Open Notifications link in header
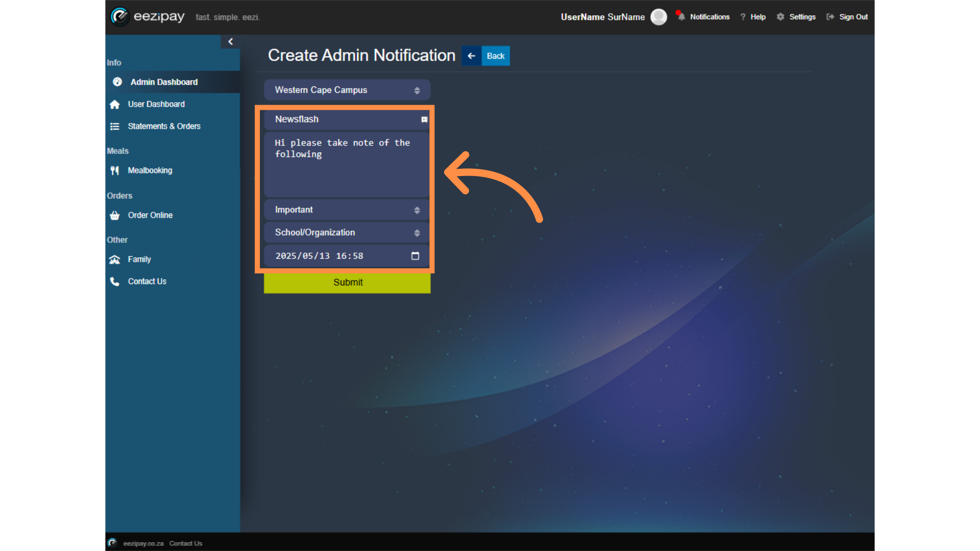The image size is (980, 551). (709, 17)
